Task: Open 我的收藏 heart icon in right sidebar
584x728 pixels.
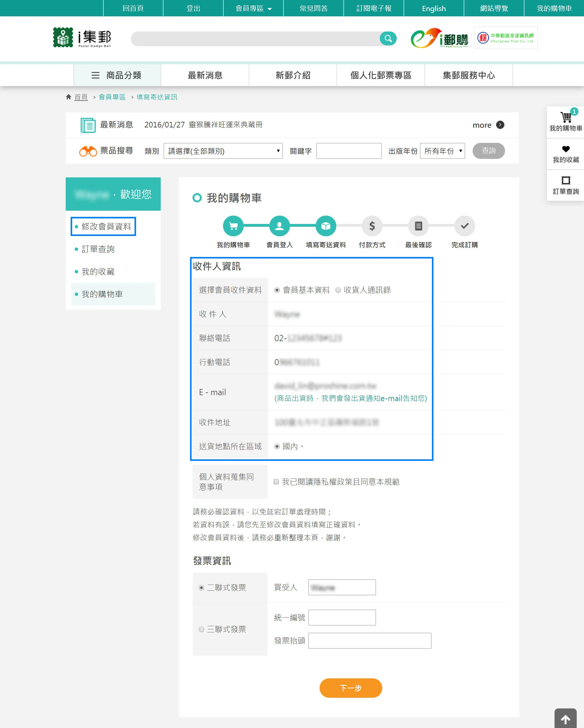Action: coord(565,150)
